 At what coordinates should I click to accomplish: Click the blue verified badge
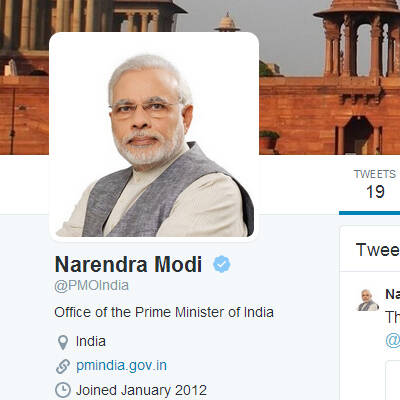tap(222, 264)
